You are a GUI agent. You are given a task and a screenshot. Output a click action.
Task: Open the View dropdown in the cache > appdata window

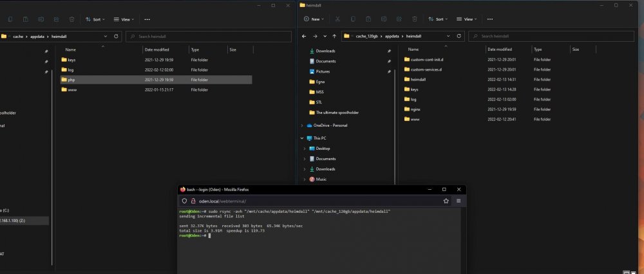coord(123,19)
